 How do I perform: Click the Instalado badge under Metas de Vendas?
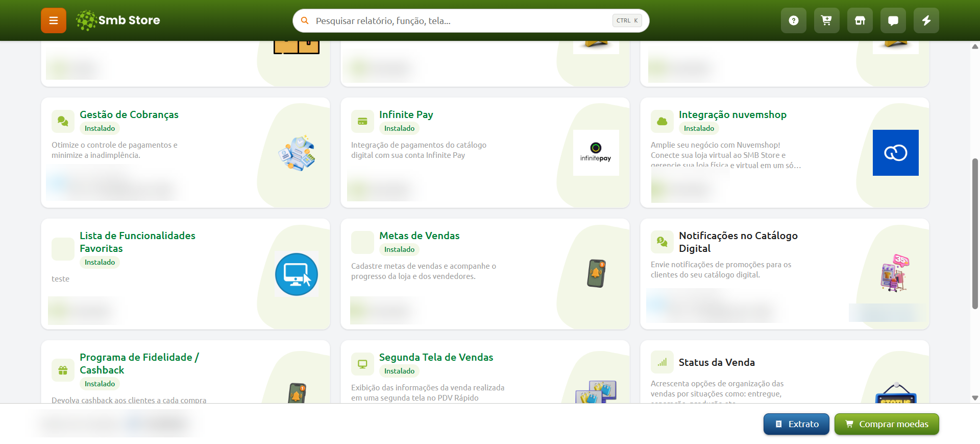[x=399, y=249]
